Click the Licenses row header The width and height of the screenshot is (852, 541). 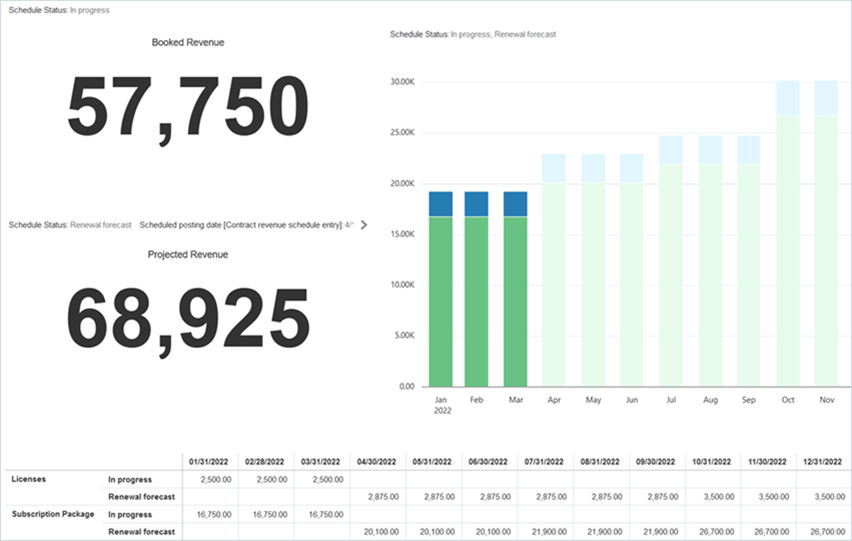click(28, 479)
